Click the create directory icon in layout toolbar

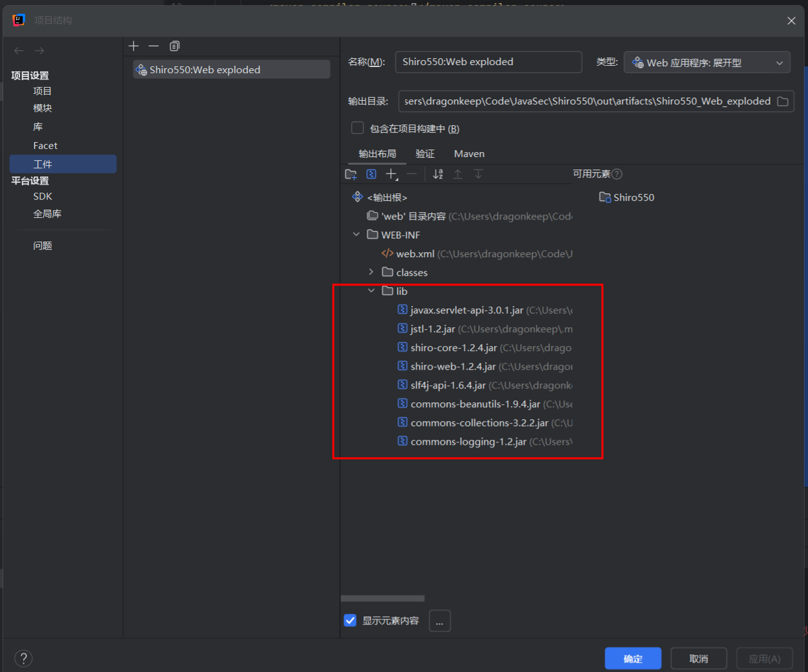pos(351,175)
